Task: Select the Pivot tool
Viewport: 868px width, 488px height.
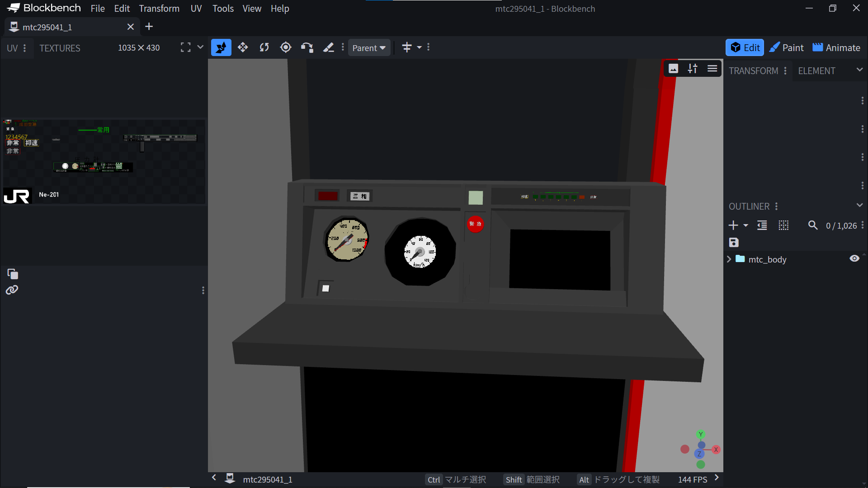Action: click(286, 47)
